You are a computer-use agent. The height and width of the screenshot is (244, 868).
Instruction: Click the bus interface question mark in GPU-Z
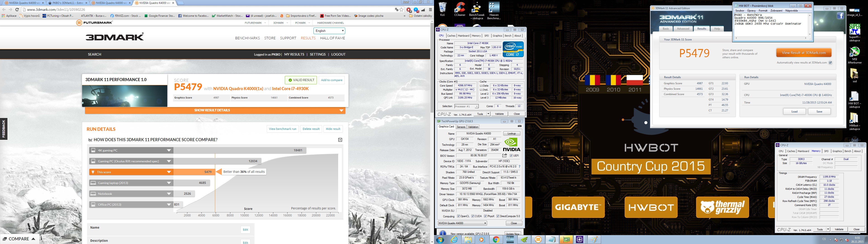point(520,167)
